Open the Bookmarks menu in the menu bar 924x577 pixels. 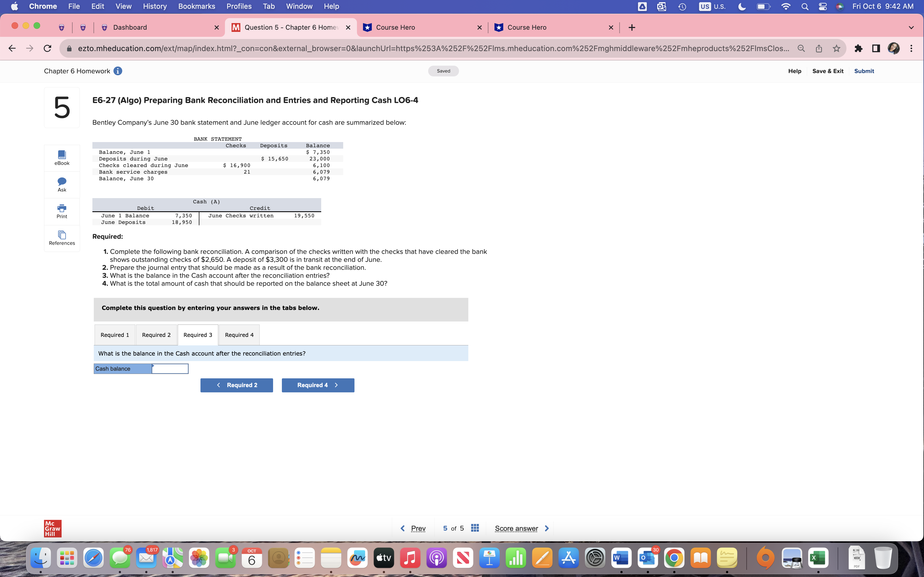pyautogui.click(x=197, y=6)
